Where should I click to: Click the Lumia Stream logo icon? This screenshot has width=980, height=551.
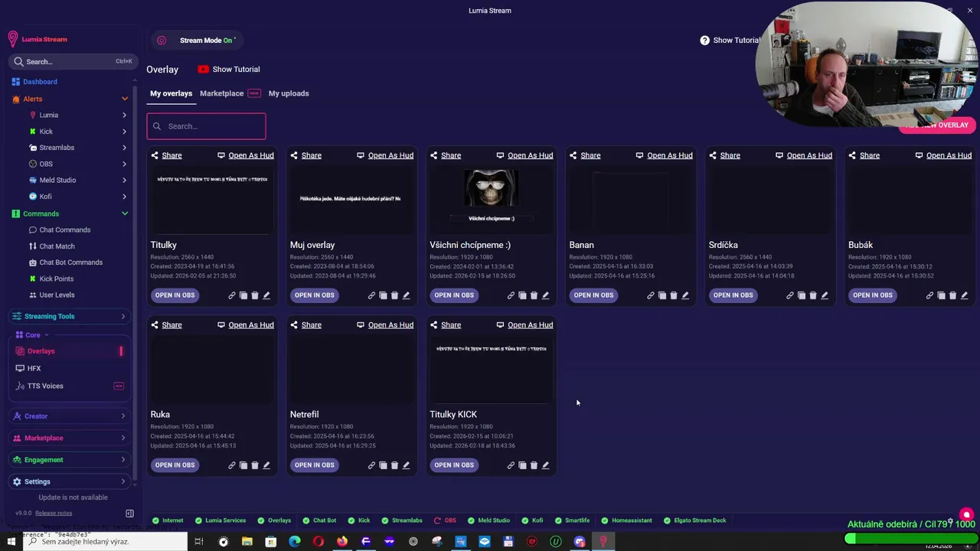point(12,39)
